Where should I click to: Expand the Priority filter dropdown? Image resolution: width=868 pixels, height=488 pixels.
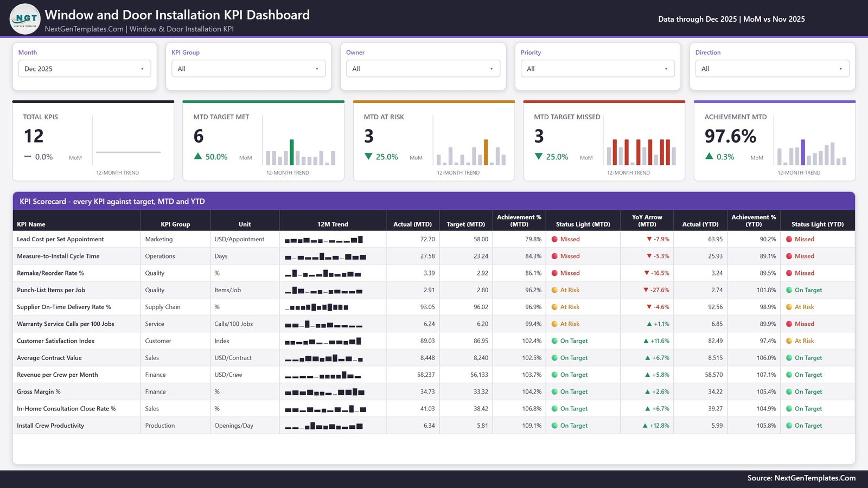[598, 69]
